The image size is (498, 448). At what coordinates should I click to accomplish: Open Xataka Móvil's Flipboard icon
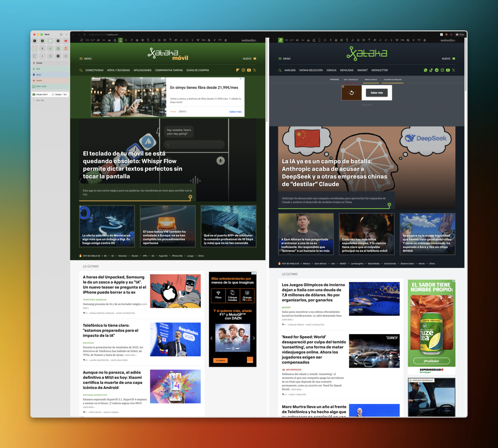[238, 70]
